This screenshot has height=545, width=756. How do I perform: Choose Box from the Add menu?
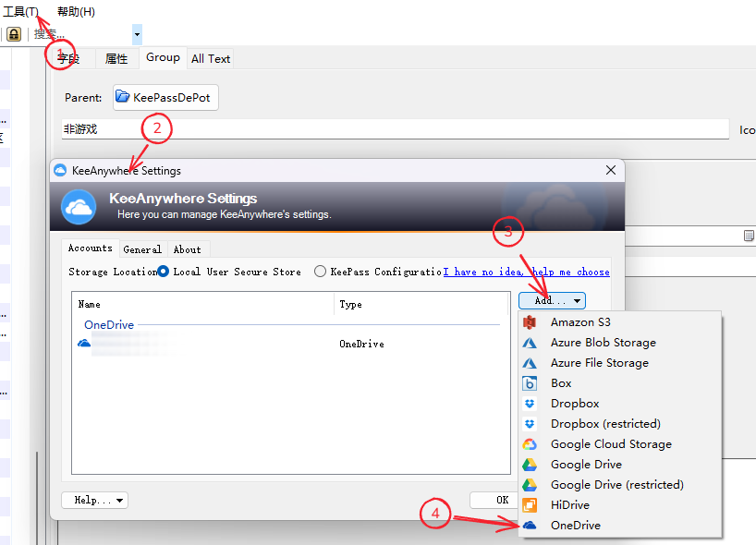(x=620, y=383)
